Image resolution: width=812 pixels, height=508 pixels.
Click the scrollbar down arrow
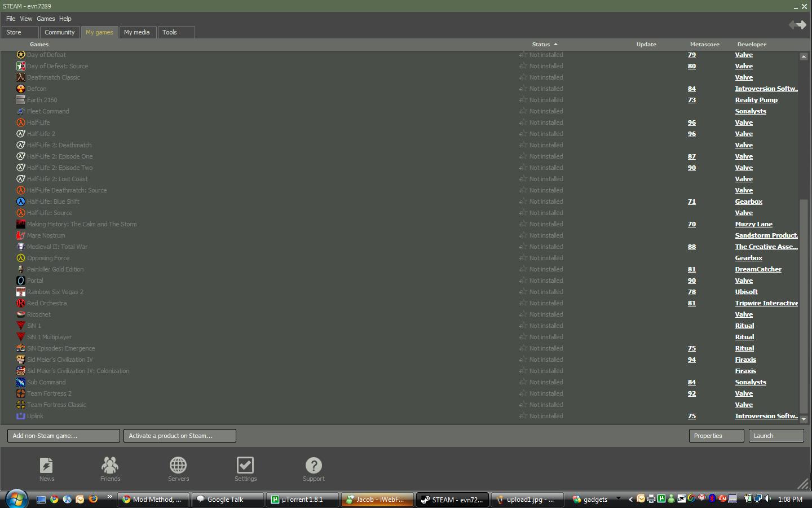pyautogui.click(x=804, y=419)
